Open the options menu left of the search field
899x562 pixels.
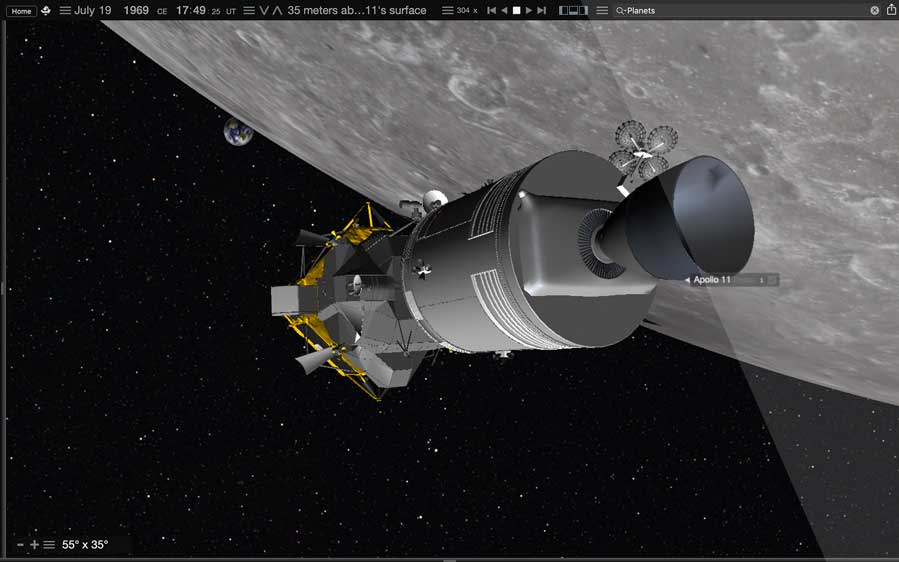[601, 10]
